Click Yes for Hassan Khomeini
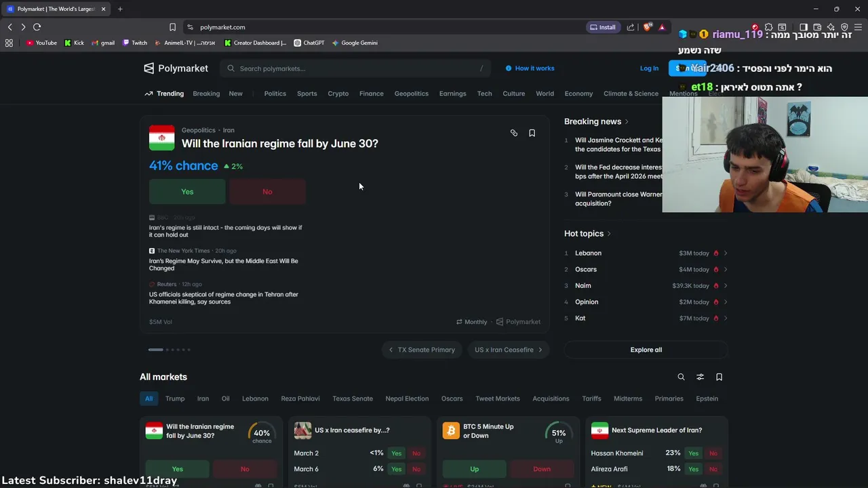868x488 pixels. (x=693, y=453)
